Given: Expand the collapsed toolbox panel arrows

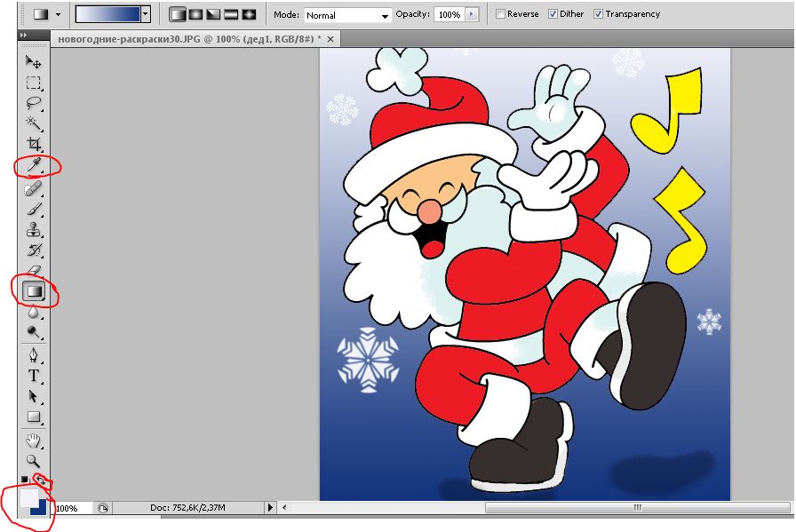Looking at the screenshot, I should [x=23, y=35].
